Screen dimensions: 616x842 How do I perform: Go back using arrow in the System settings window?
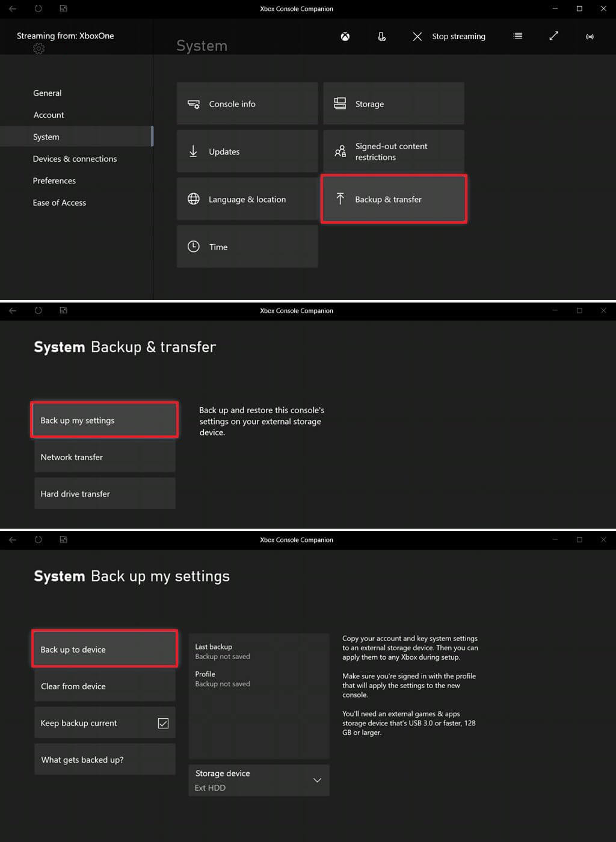pos(13,8)
